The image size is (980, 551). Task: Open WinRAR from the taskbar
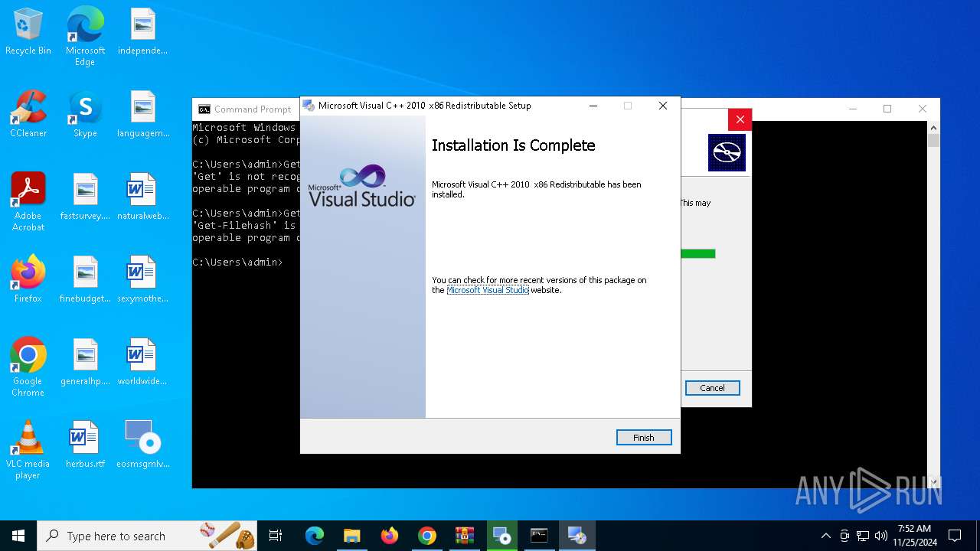point(465,536)
